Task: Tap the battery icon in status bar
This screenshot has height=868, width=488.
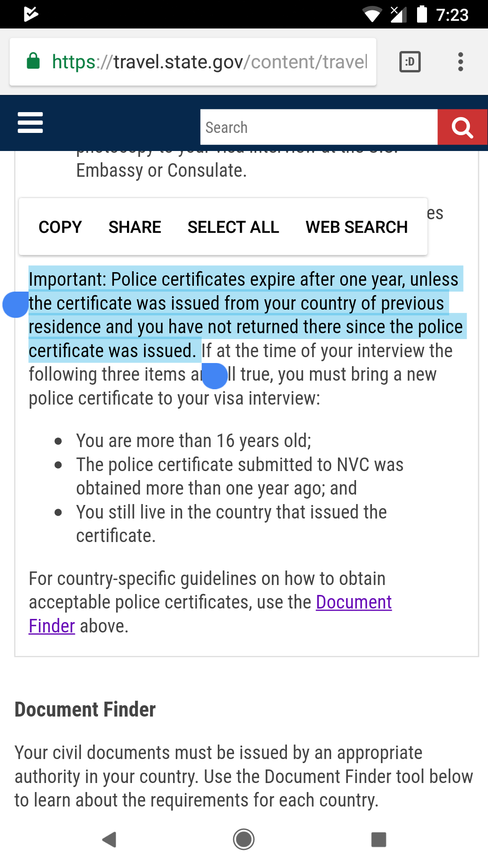Action: pos(422,14)
